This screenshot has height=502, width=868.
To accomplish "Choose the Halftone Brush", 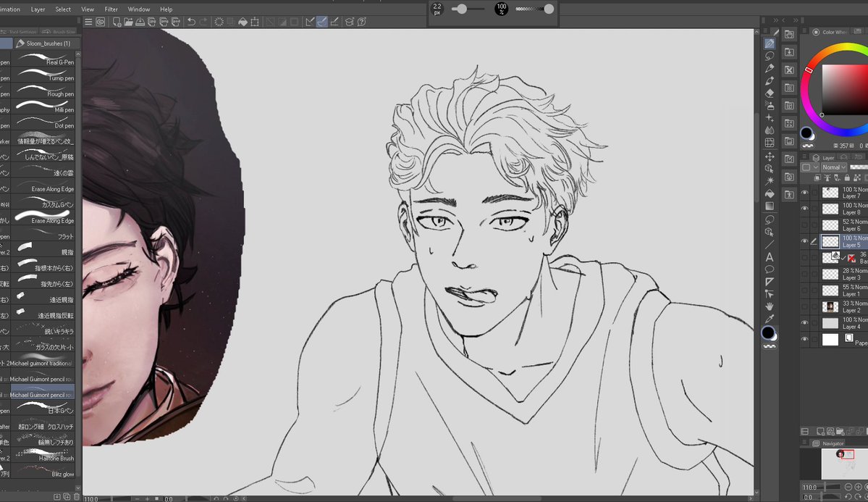I will [x=43, y=456].
